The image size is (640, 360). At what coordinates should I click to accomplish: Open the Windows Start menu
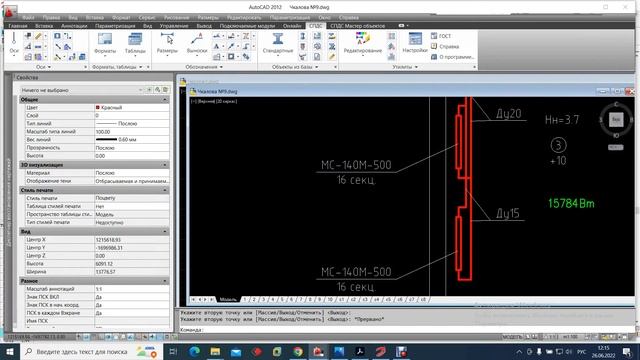pos(10,351)
